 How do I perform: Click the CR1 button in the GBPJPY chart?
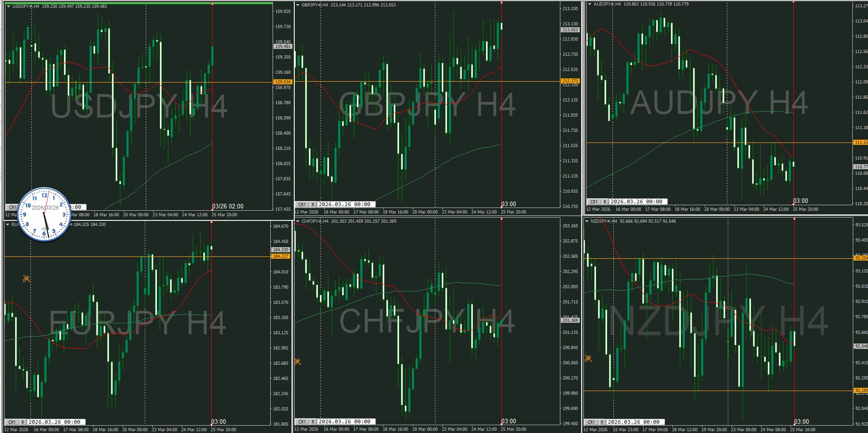point(302,204)
